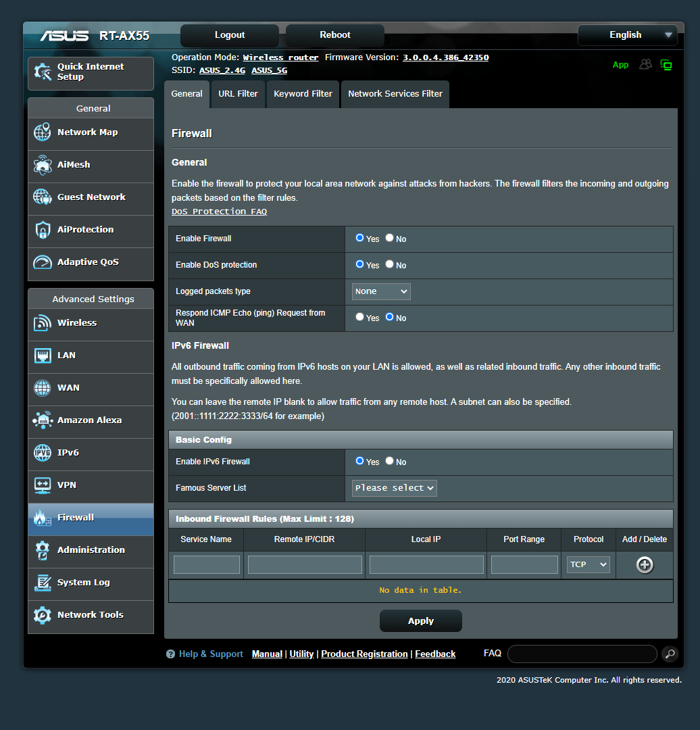Set Enable DoS protection to Yes

coord(359,264)
